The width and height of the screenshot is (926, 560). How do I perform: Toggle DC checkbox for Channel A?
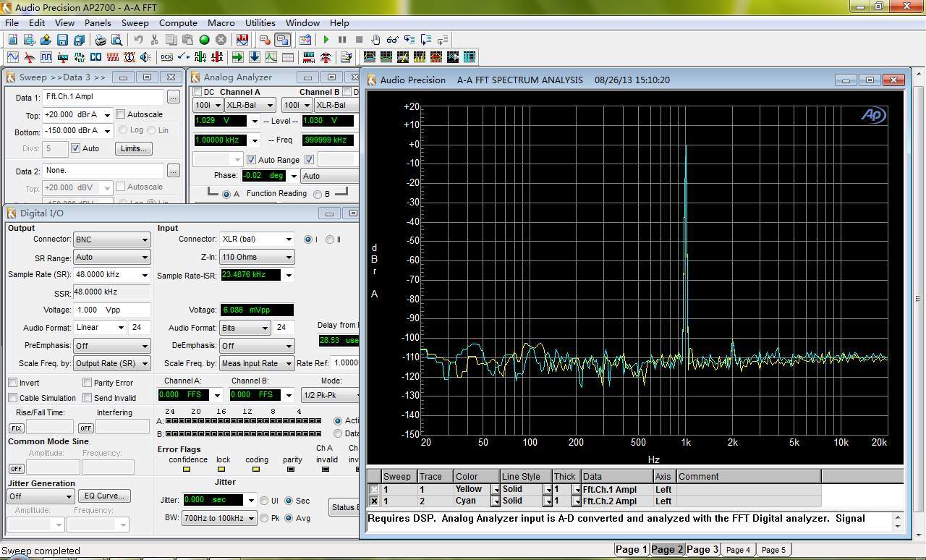coord(197,92)
